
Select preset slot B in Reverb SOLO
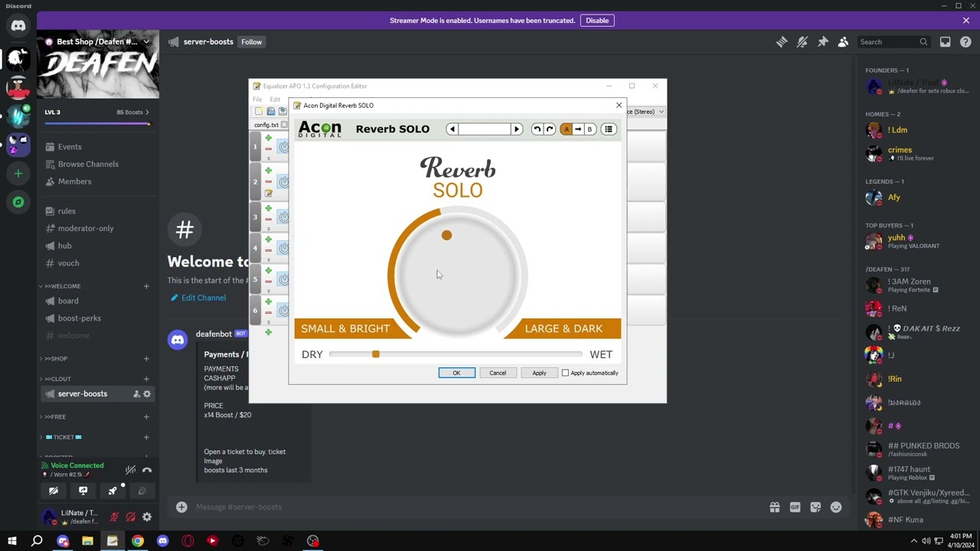click(x=590, y=129)
